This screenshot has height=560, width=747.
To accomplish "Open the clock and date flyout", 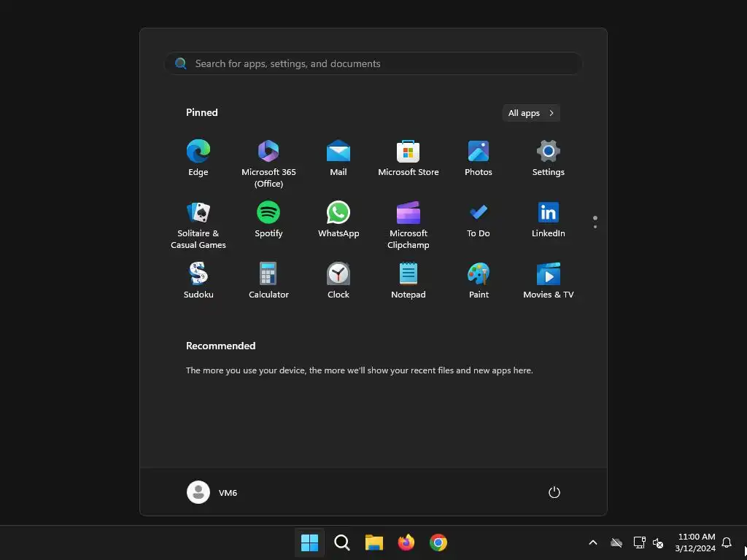I will (x=695, y=542).
